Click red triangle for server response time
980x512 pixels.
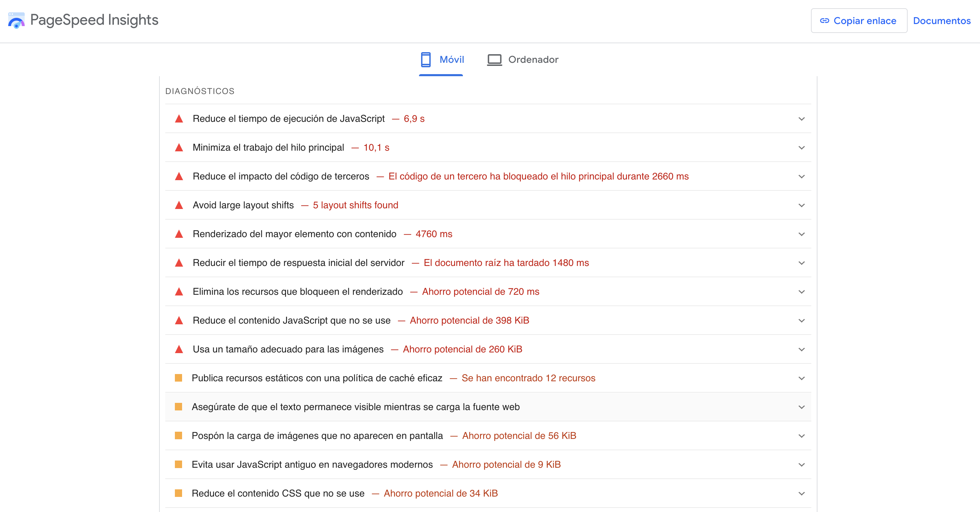[179, 263]
